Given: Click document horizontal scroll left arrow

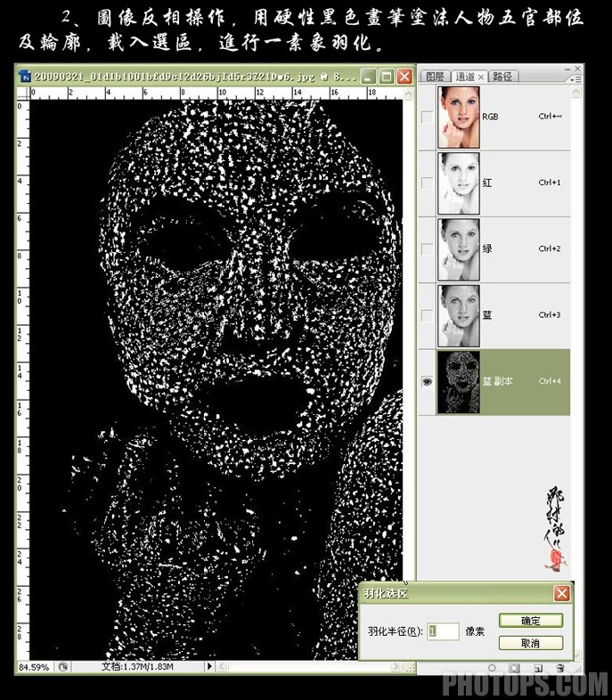Looking at the screenshot, I should pos(222,666).
